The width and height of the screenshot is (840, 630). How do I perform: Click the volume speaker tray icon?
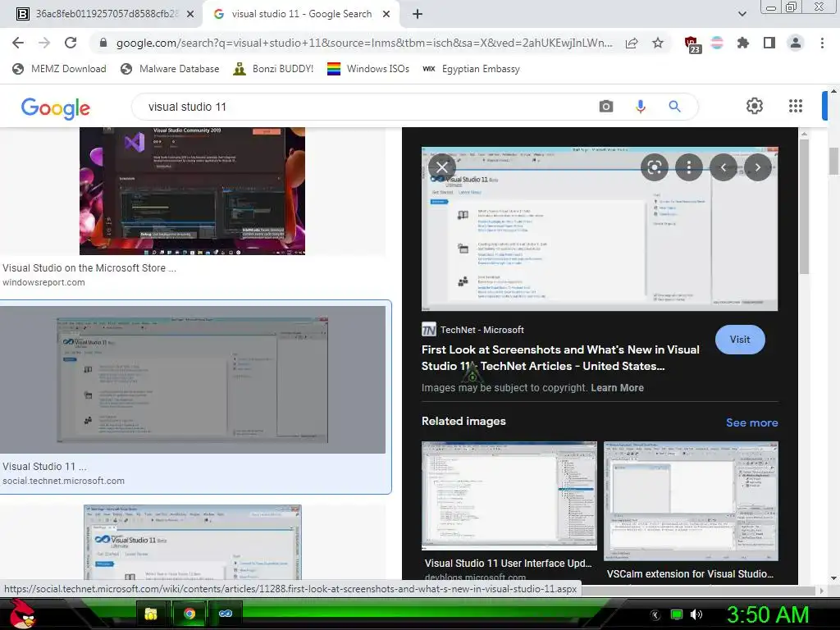coord(696,614)
